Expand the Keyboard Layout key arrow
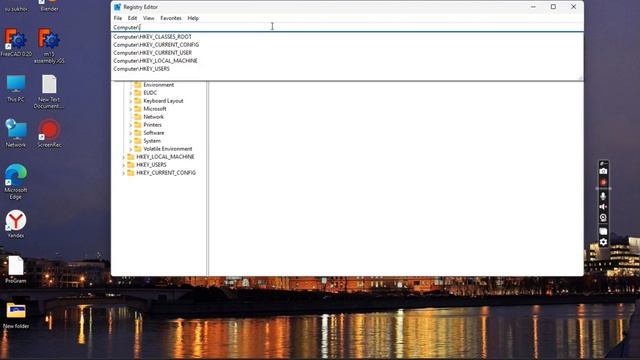The width and height of the screenshot is (640, 360). [x=131, y=101]
